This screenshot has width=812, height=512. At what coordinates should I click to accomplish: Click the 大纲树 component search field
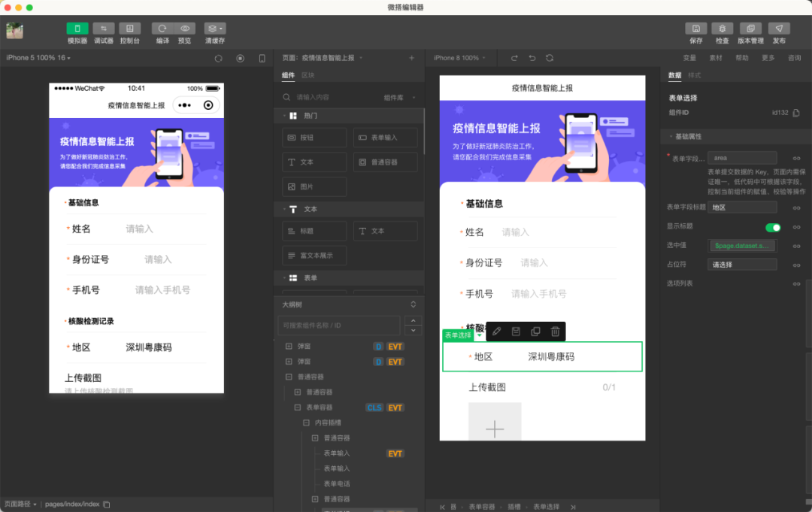[338, 326]
